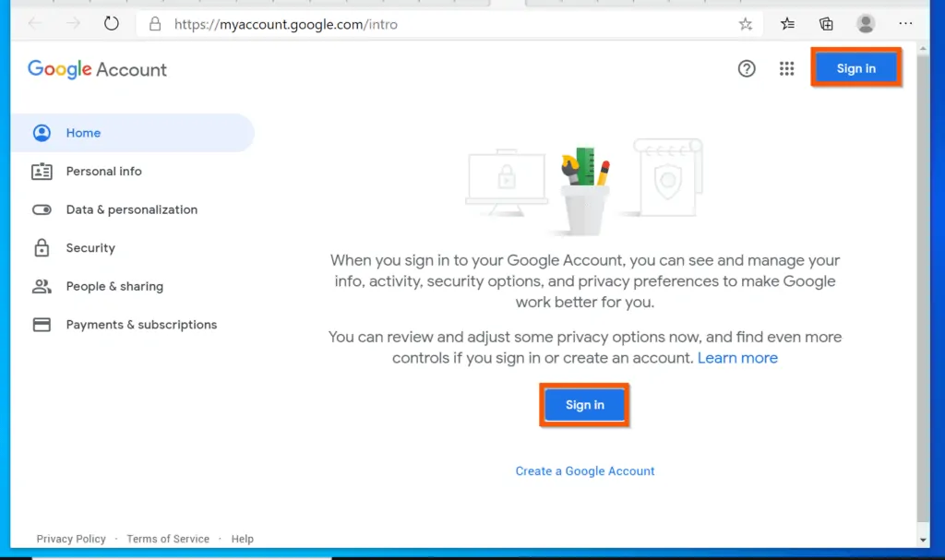
Task: Select Create a Google Account
Action: click(x=584, y=471)
